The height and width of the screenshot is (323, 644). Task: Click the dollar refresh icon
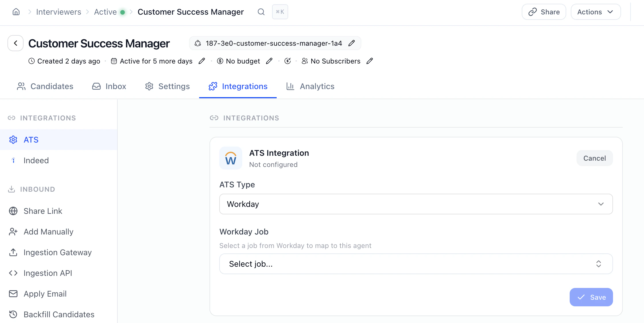pyautogui.click(x=288, y=61)
